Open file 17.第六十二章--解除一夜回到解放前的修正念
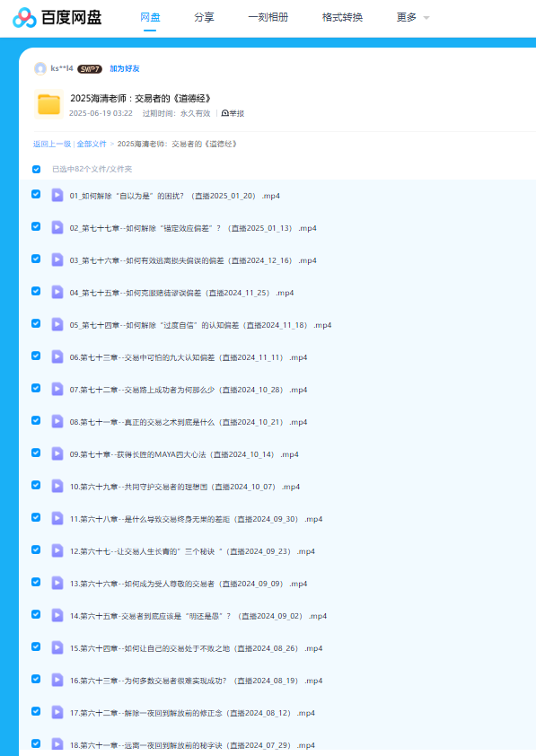Image resolution: width=536 pixels, height=756 pixels. (x=192, y=713)
